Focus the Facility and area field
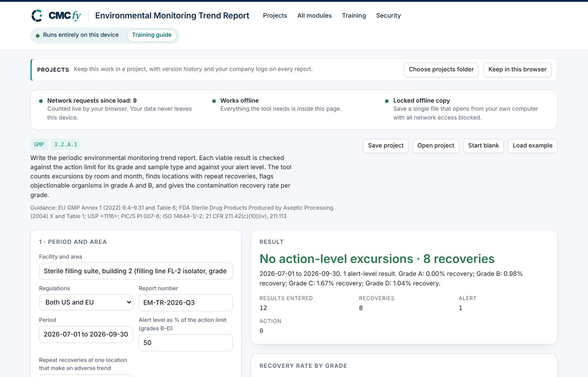This screenshot has width=588, height=377. tap(136, 271)
